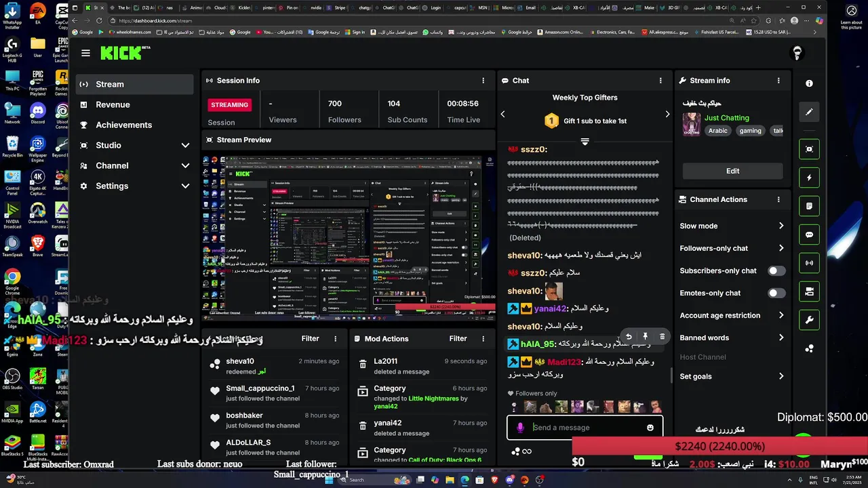Reply to hAIA_95's chat message
The height and width of the screenshot is (488, 868).
coord(629,336)
